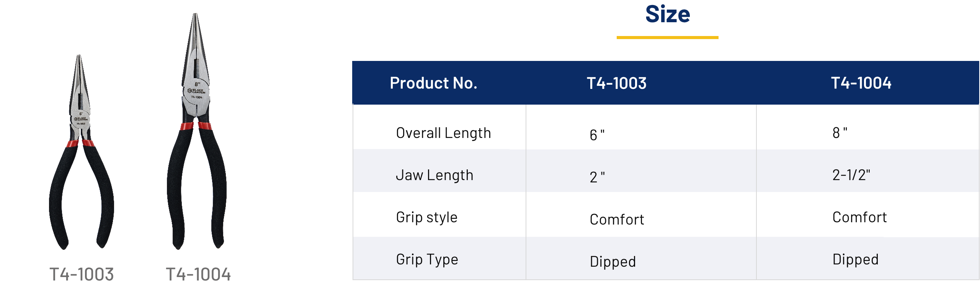This screenshot has height=292, width=980.
Task: Select the Jaw Length row label
Action: (x=434, y=175)
